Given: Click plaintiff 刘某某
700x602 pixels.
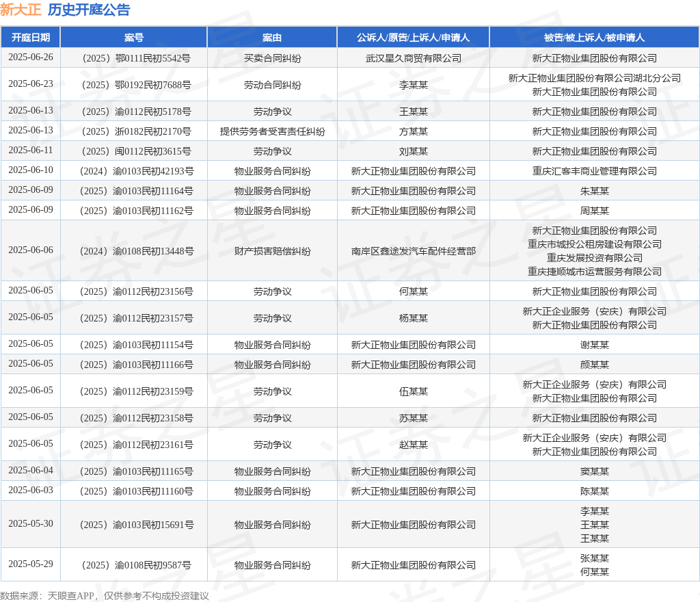Looking at the screenshot, I should [x=414, y=151].
